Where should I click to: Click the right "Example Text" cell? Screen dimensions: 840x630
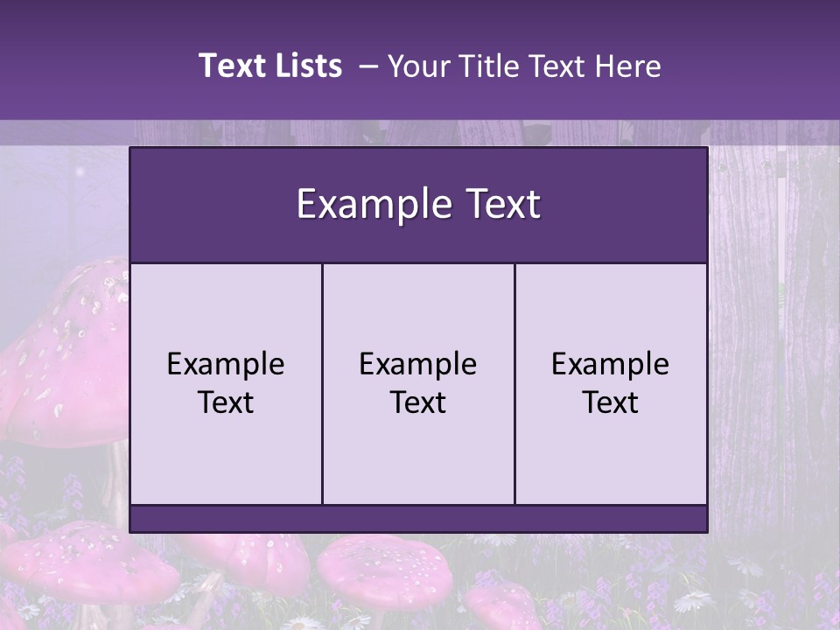[x=611, y=383]
